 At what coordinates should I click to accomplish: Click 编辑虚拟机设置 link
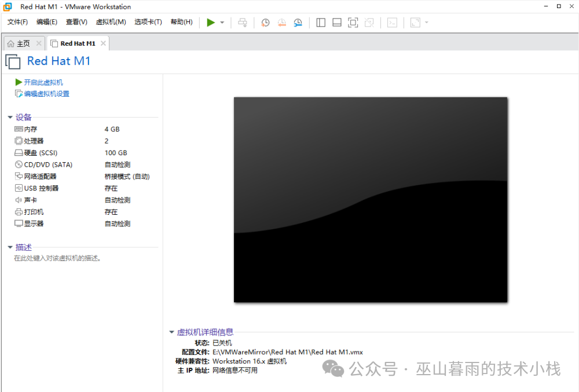point(46,94)
